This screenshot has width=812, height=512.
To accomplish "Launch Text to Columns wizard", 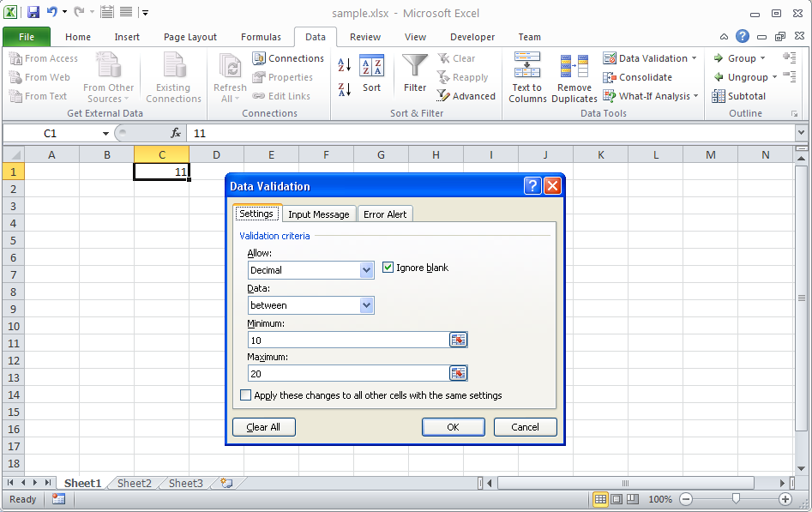I will [527, 78].
